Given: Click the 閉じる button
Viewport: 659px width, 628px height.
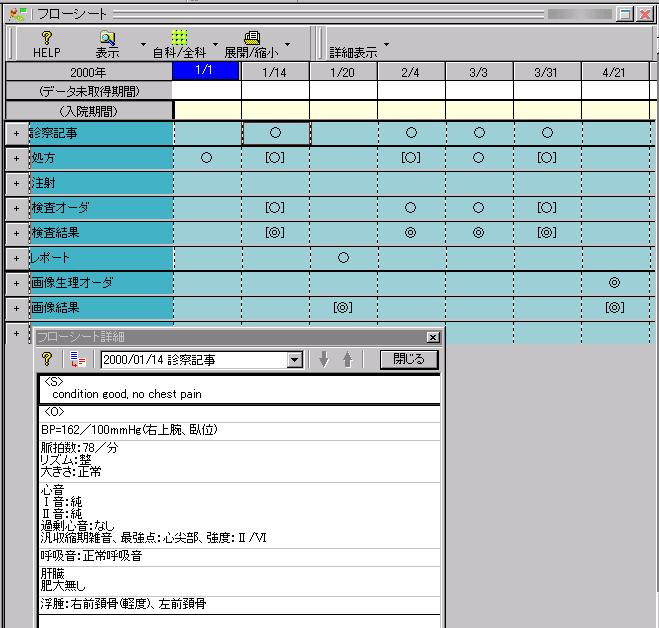Looking at the screenshot, I should (409, 360).
